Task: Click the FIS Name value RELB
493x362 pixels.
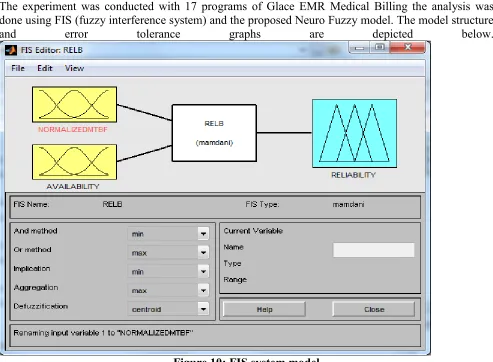Action: [112, 204]
